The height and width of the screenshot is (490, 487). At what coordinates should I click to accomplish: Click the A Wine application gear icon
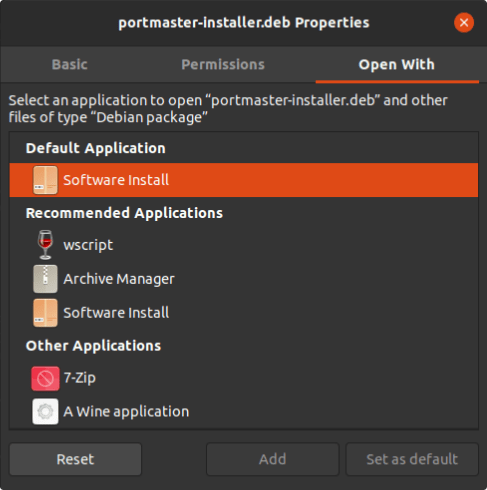[45, 411]
